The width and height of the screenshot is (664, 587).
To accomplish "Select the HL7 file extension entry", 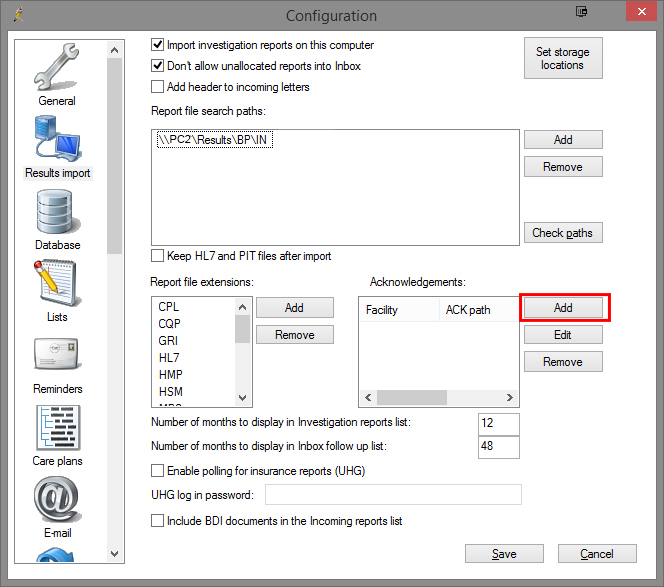I will click(x=170, y=357).
